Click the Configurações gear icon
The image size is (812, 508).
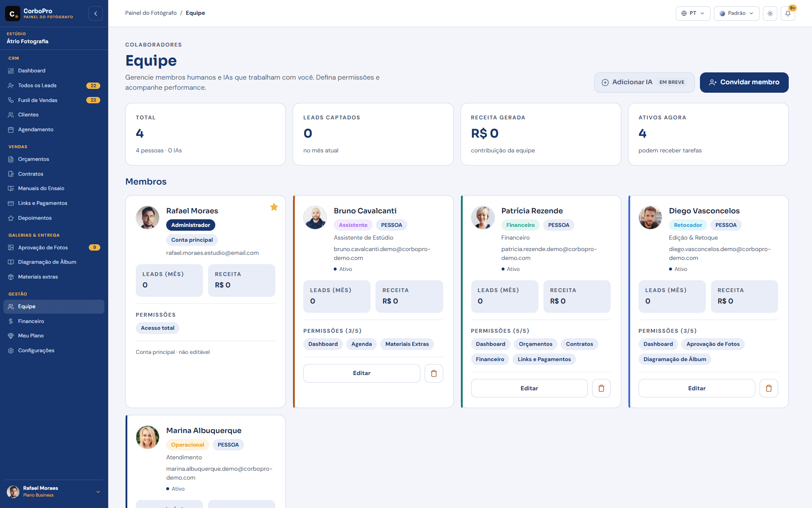(x=11, y=351)
